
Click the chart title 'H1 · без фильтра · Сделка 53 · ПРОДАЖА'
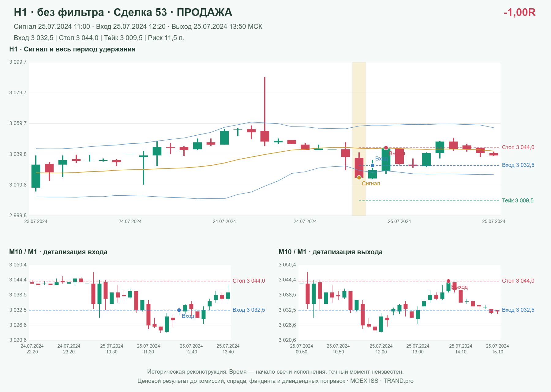[123, 12]
